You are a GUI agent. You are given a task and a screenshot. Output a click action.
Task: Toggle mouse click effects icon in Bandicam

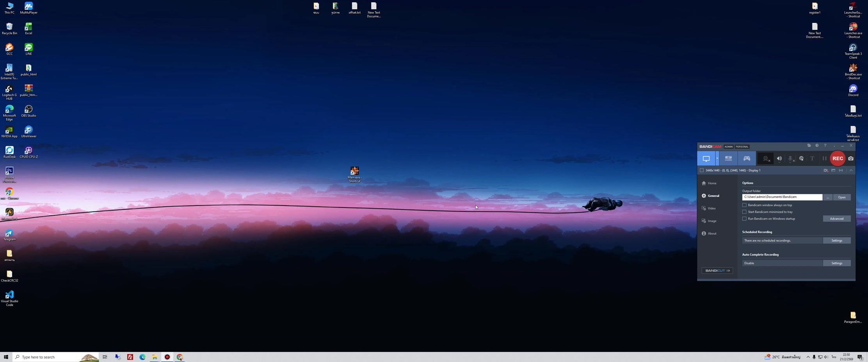pos(801,159)
